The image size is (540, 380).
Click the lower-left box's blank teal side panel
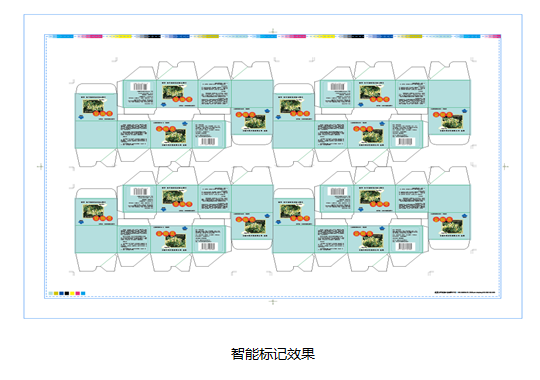pyautogui.click(x=96, y=239)
